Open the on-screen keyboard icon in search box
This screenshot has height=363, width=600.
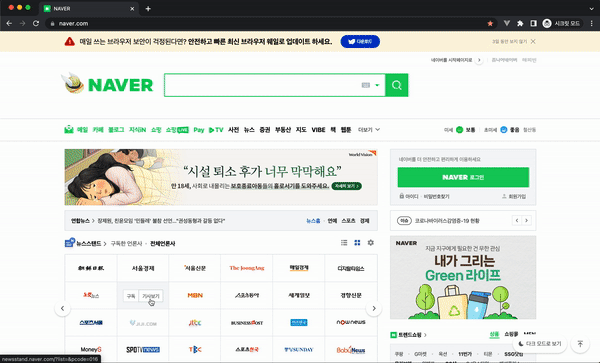[x=366, y=85]
